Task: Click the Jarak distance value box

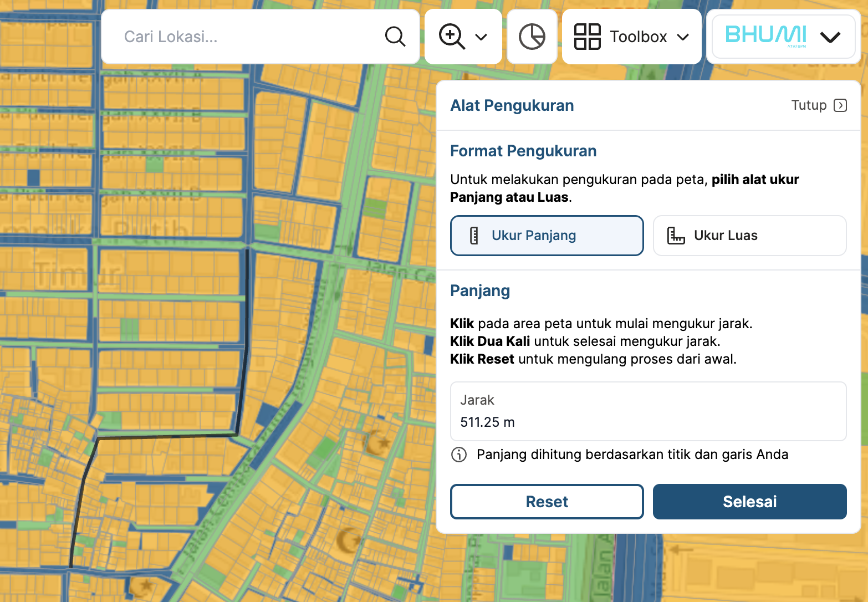Action: click(649, 411)
